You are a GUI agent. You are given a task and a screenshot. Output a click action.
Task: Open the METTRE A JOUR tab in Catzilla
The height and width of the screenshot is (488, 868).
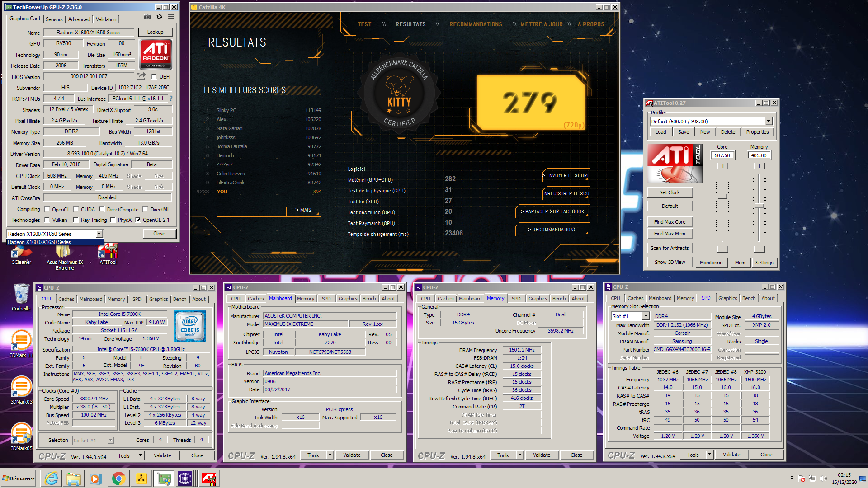(542, 24)
